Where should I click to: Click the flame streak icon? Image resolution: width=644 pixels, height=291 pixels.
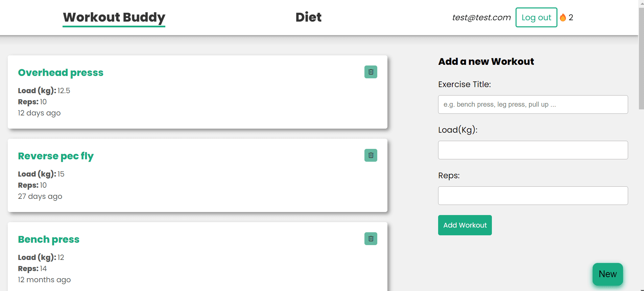[563, 17]
